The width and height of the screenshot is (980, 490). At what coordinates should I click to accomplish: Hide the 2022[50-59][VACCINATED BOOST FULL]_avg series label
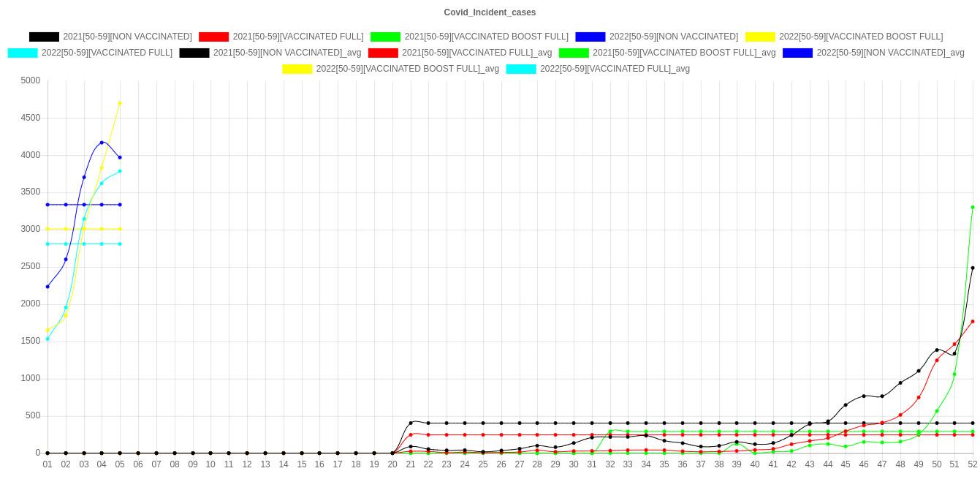click(x=407, y=69)
